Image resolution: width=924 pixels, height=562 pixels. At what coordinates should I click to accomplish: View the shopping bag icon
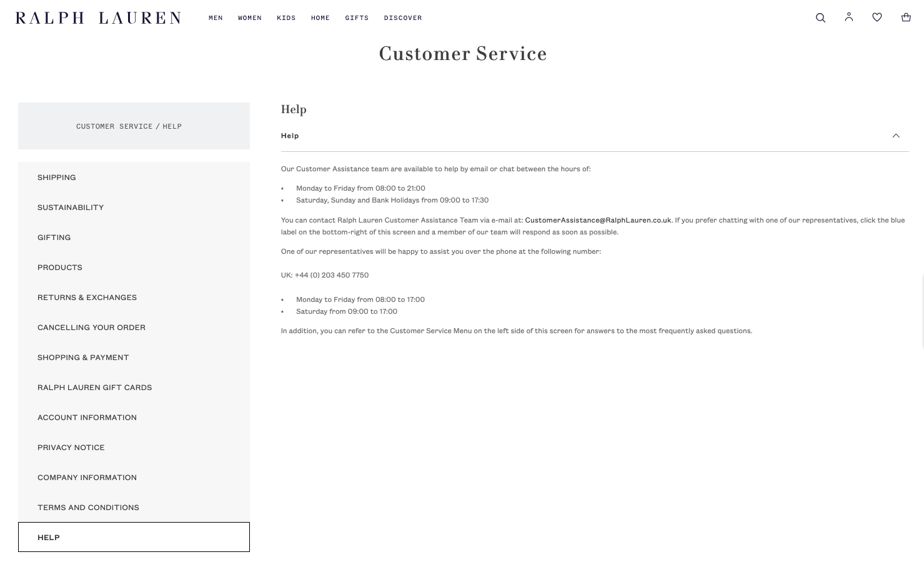click(x=905, y=18)
